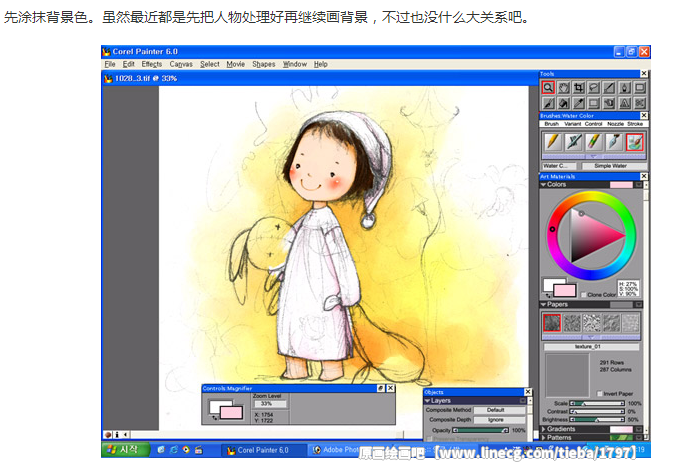Viewport: 677px width, 472px height.
Task: Click the round icon at canvas bottom-left
Action: pos(108,434)
